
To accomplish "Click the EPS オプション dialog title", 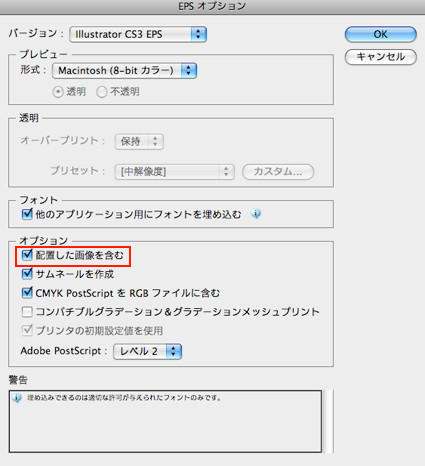I will click(x=212, y=6).
